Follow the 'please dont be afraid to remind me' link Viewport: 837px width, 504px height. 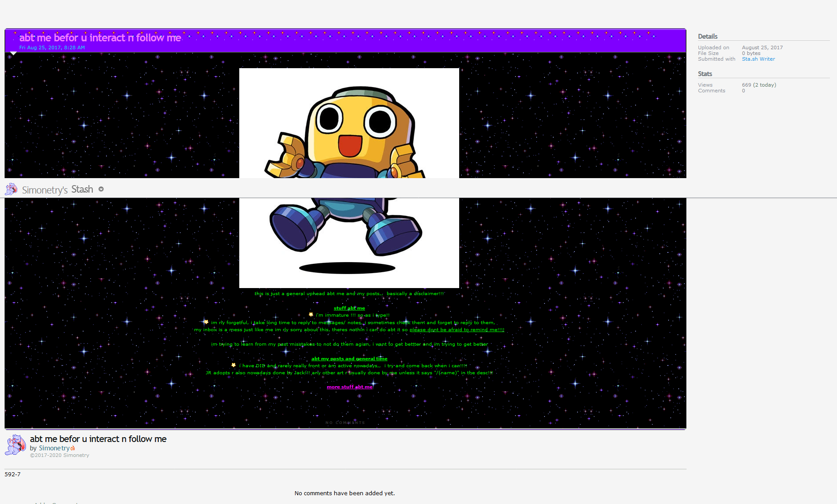pyautogui.click(x=457, y=330)
